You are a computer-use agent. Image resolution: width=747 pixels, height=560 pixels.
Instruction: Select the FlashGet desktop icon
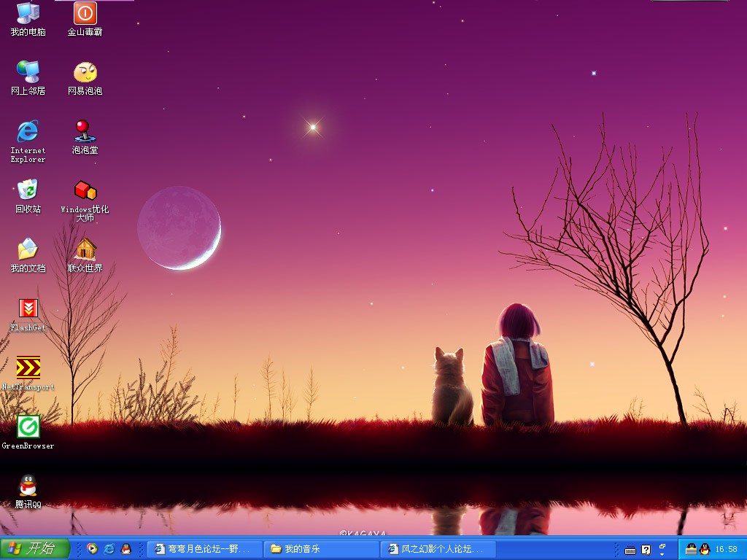[28, 308]
